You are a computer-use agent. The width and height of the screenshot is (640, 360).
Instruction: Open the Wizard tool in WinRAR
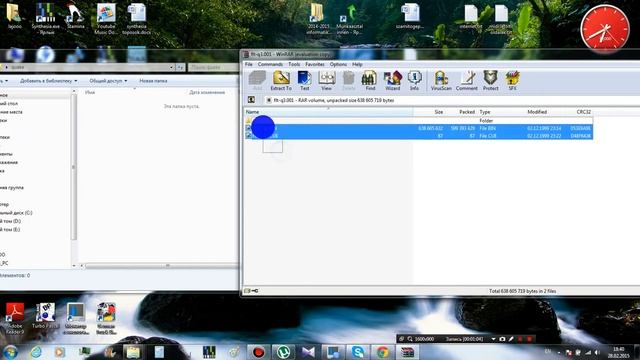[x=392, y=80]
